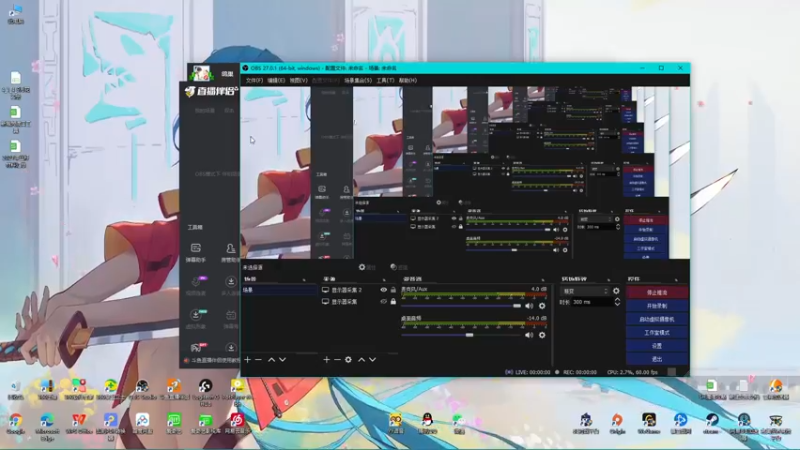Open the 视图(V) menu
The height and width of the screenshot is (450, 800).
(x=298, y=81)
